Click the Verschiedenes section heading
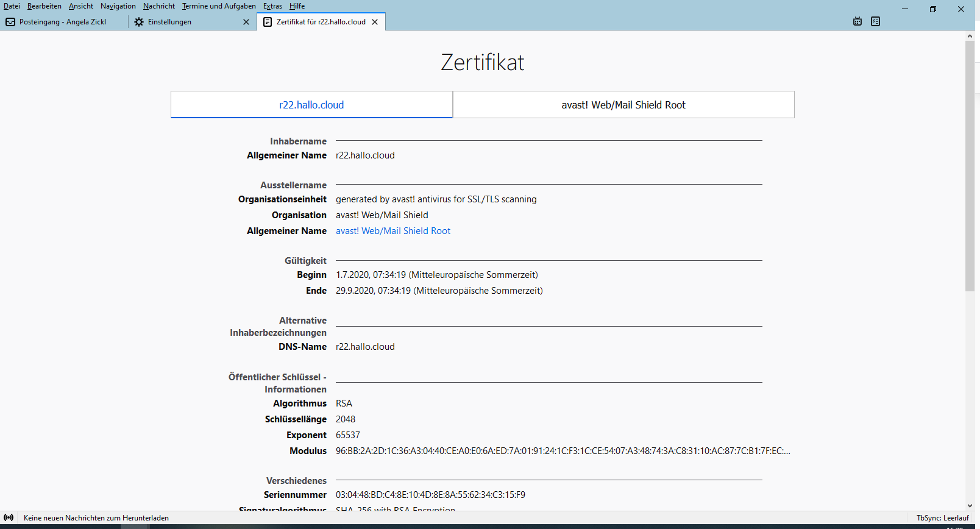 point(296,481)
